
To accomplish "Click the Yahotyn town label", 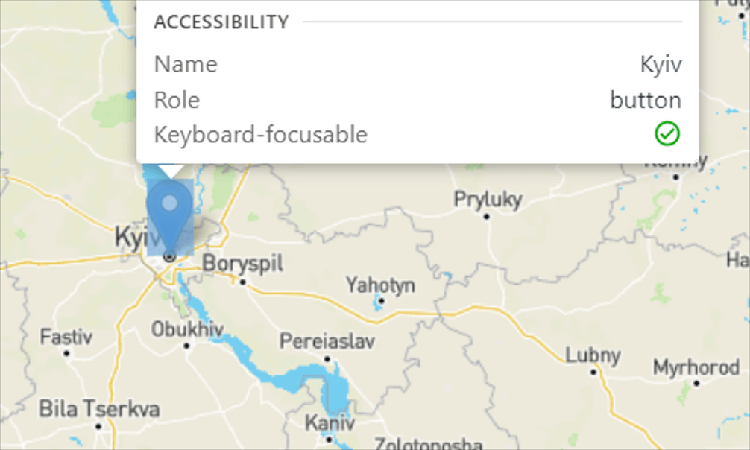I will [x=380, y=285].
